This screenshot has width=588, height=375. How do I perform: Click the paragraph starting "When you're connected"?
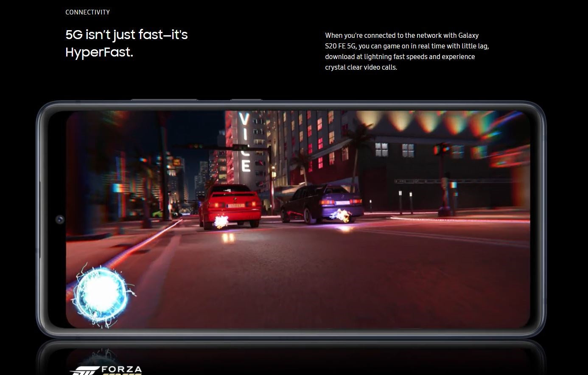[x=407, y=51]
